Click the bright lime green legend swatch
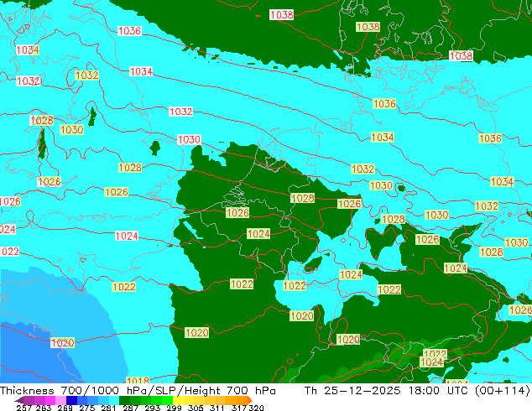 point(167,400)
